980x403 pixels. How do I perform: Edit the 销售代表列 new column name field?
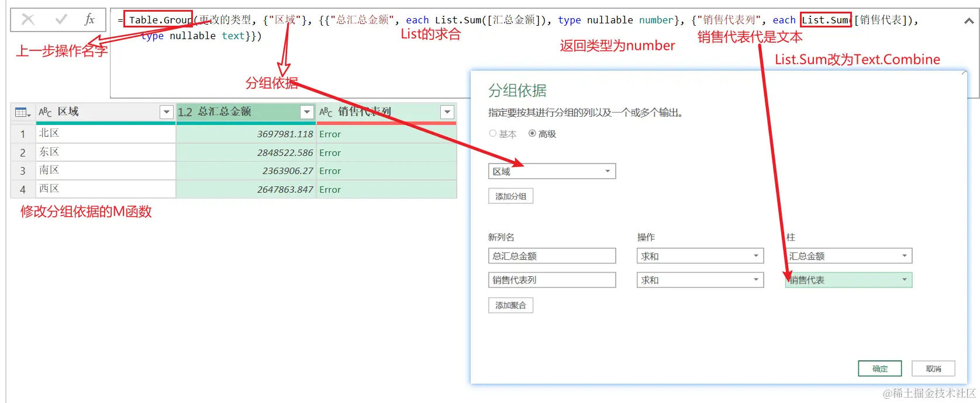point(552,280)
